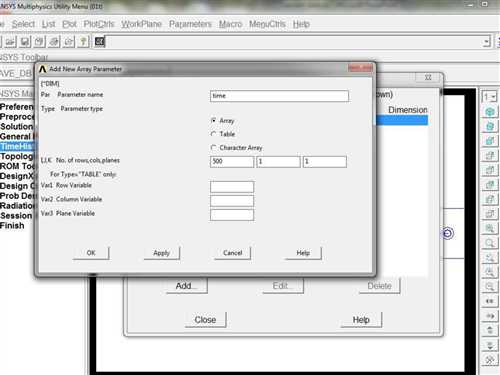This screenshot has width=500, height=375.
Task: Open the Macro menu
Action: (230, 24)
